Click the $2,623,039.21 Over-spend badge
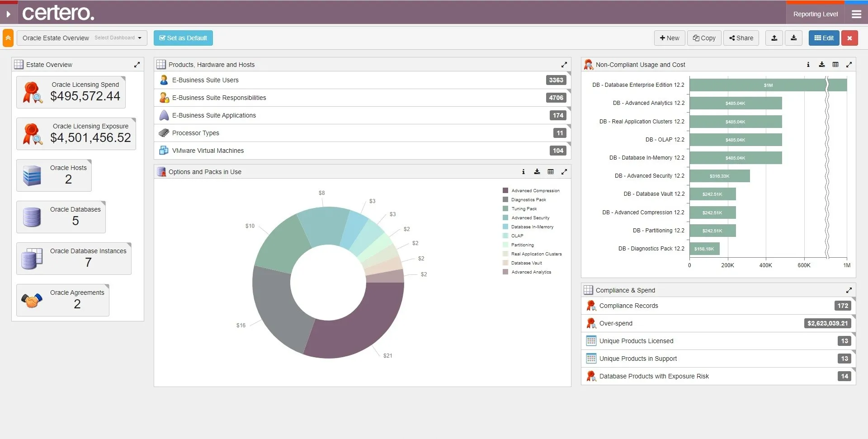 click(828, 323)
